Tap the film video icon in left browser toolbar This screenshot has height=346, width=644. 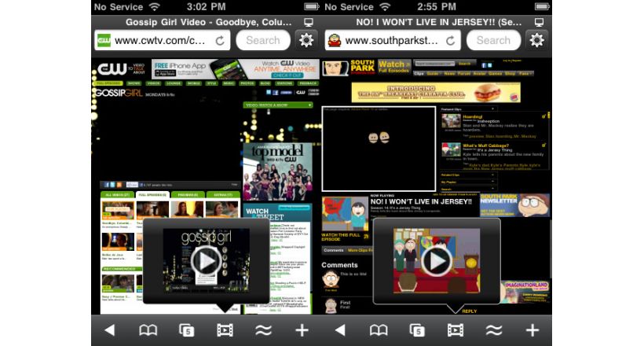tap(225, 330)
